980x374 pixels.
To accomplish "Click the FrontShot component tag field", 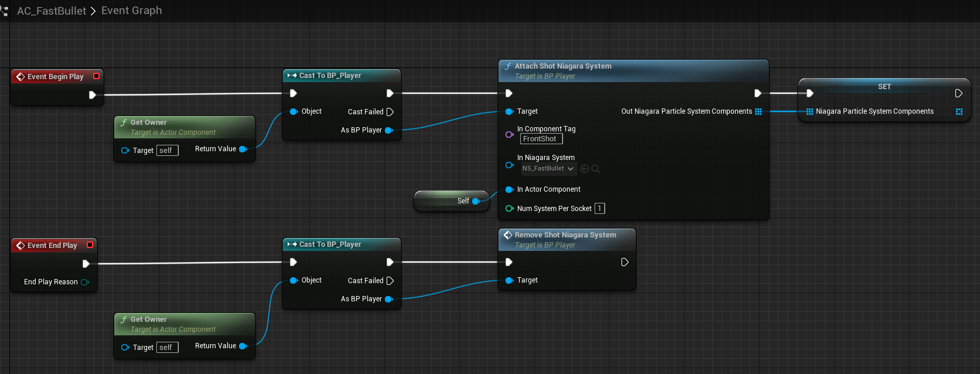I will (541, 139).
